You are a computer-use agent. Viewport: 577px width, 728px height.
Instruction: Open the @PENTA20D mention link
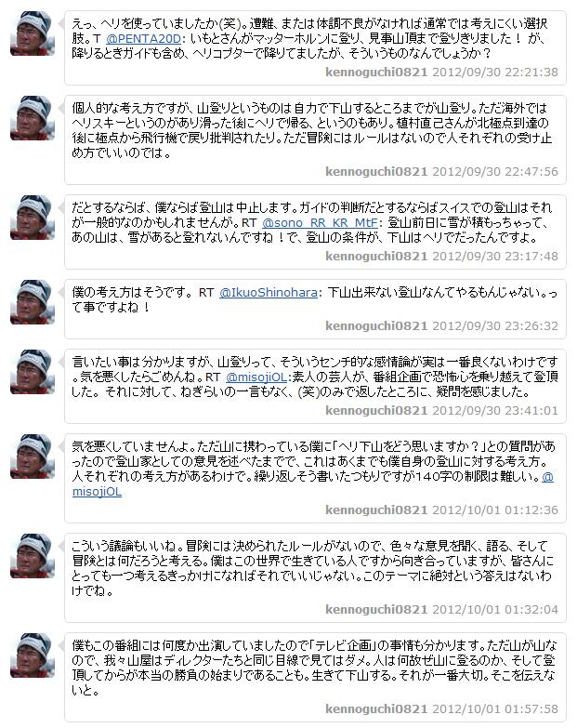coord(143,38)
